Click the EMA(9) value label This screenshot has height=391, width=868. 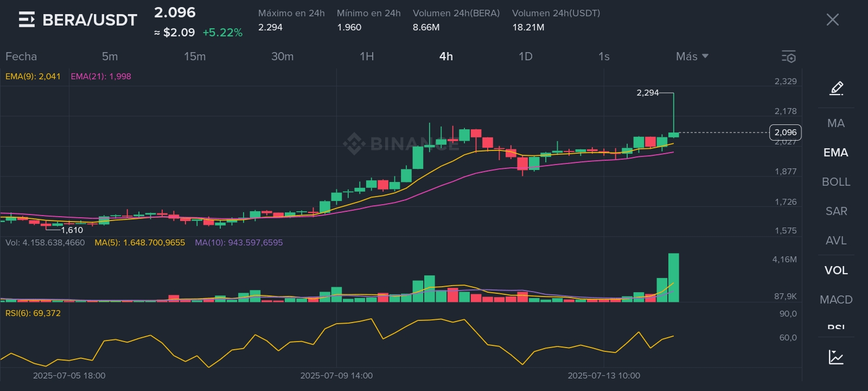tap(33, 77)
